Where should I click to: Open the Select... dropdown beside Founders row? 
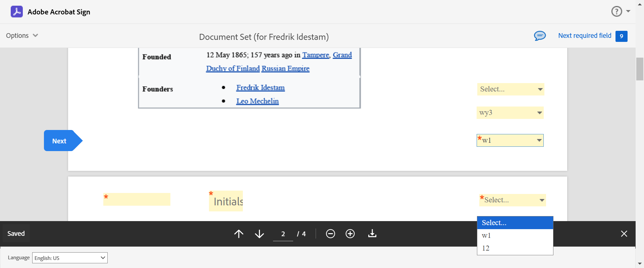[x=511, y=89]
